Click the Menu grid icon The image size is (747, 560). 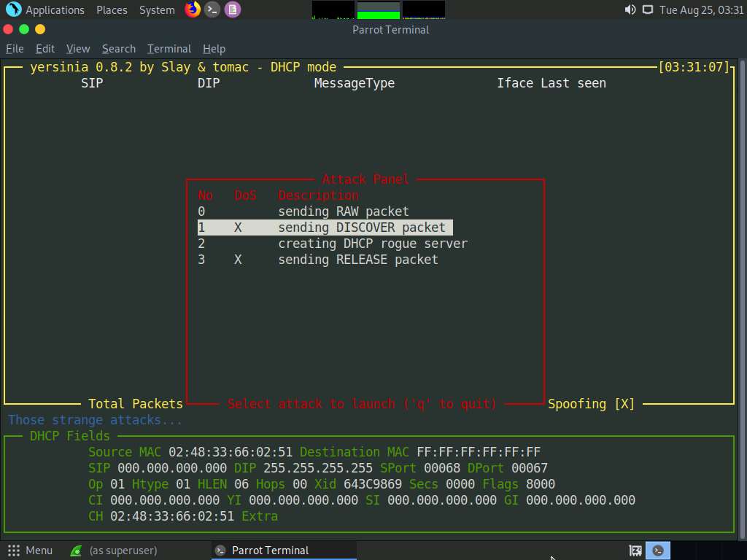point(14,551)
